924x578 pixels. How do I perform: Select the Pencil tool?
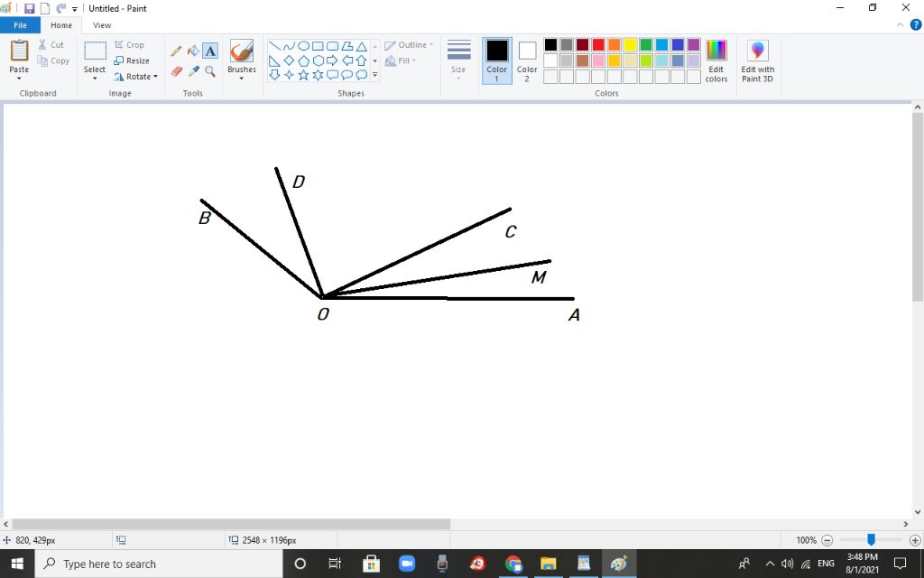click(176, 51)
